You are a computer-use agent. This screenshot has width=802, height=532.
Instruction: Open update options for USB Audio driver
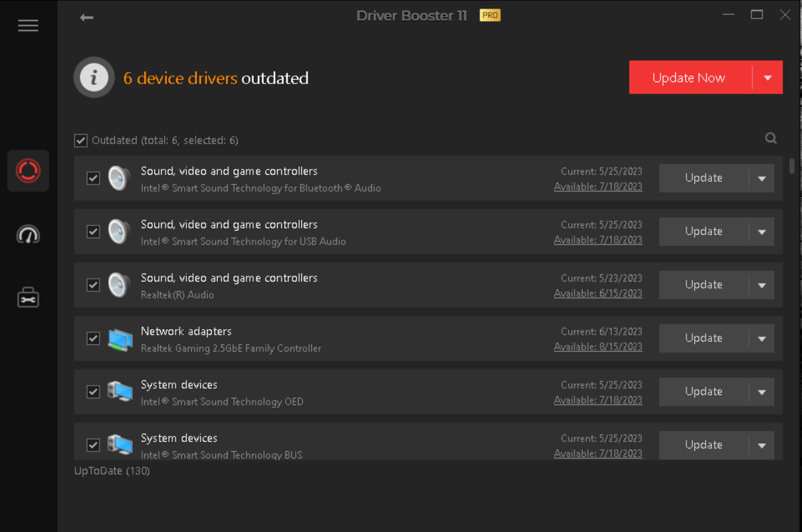(762, 232)
